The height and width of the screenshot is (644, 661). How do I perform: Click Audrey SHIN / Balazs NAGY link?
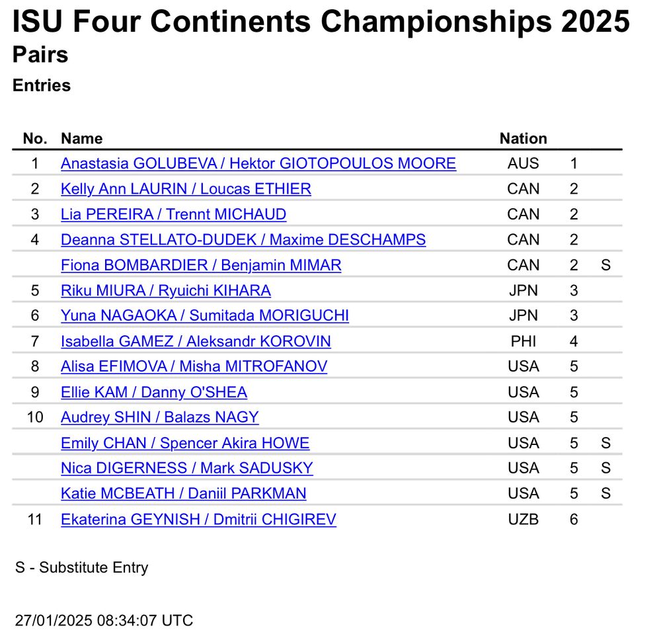(x=160, y=417)
